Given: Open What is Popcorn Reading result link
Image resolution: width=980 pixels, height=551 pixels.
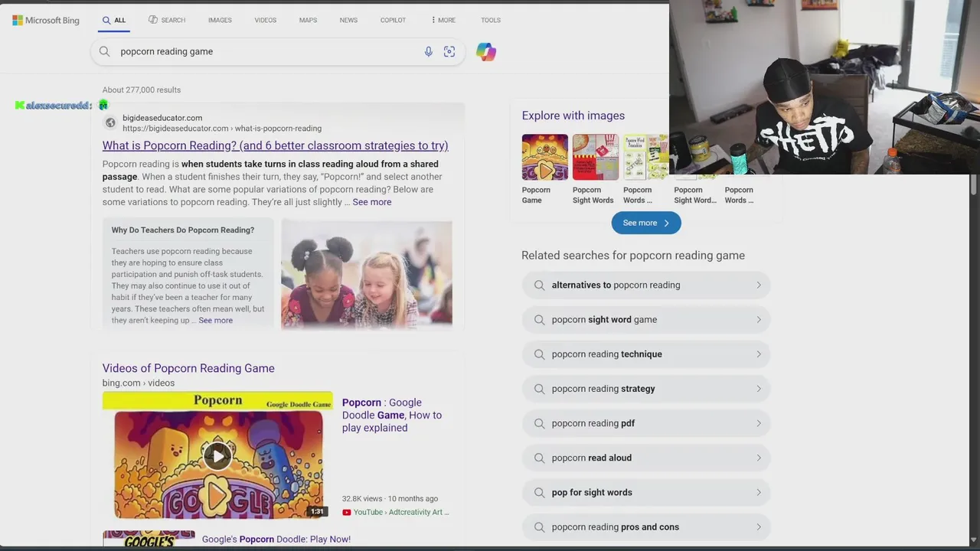Looking at the screenshot, I should click(276, 145).
